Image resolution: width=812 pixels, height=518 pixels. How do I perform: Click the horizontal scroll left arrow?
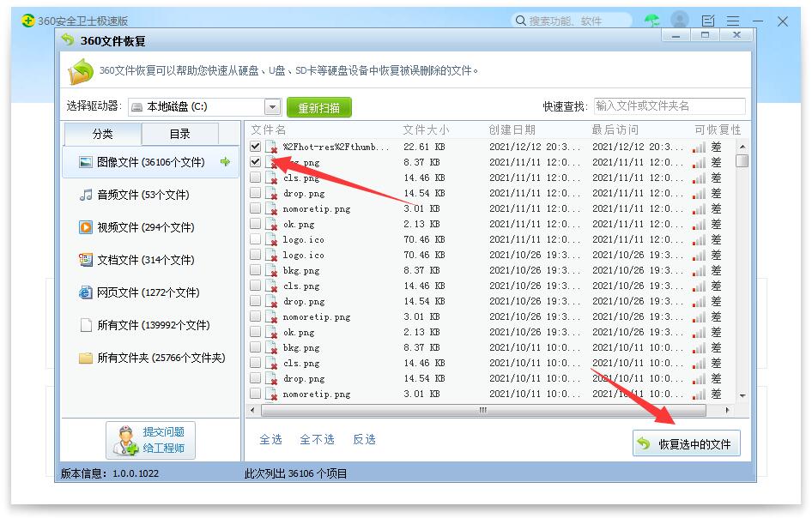pos(252,410)
